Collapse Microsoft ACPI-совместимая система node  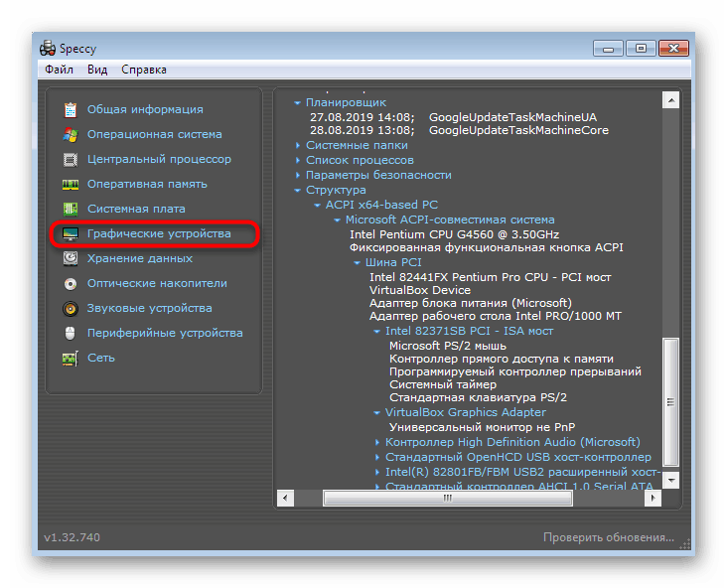[x=337, y=220]
